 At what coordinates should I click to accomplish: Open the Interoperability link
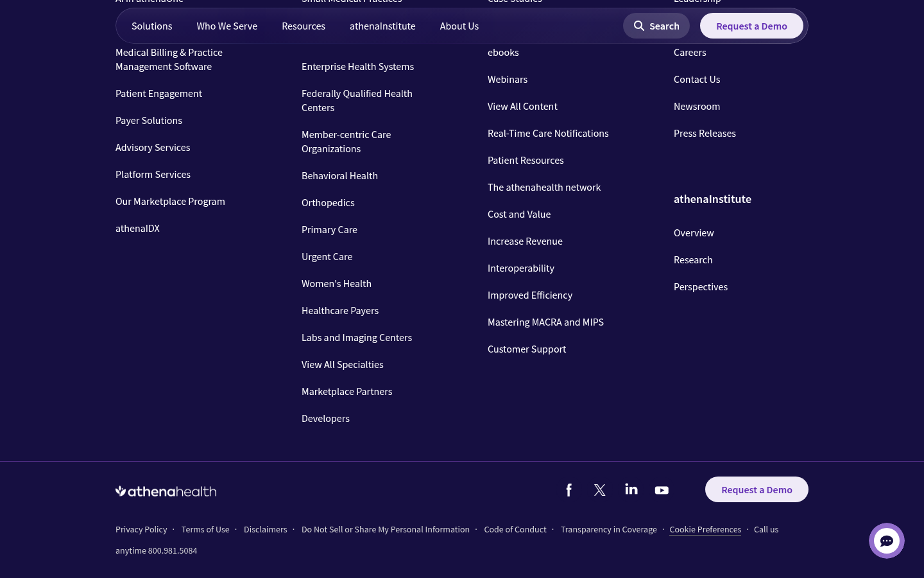click(521, 268)
